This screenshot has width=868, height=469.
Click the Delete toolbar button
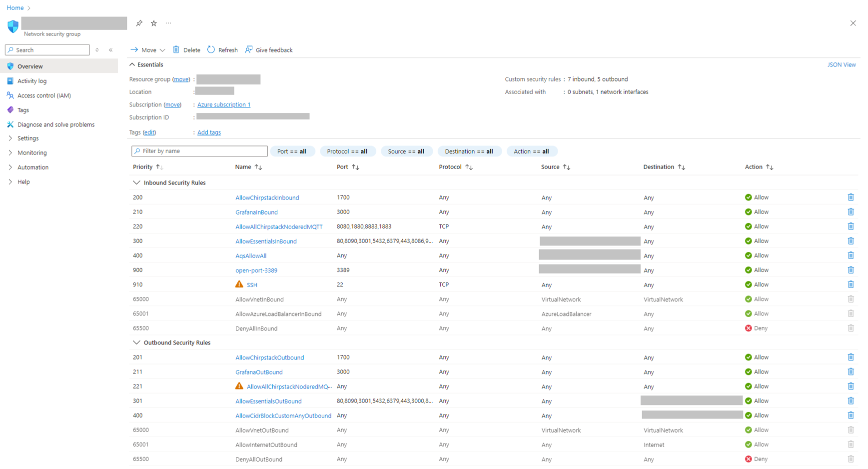coord(186,50)
